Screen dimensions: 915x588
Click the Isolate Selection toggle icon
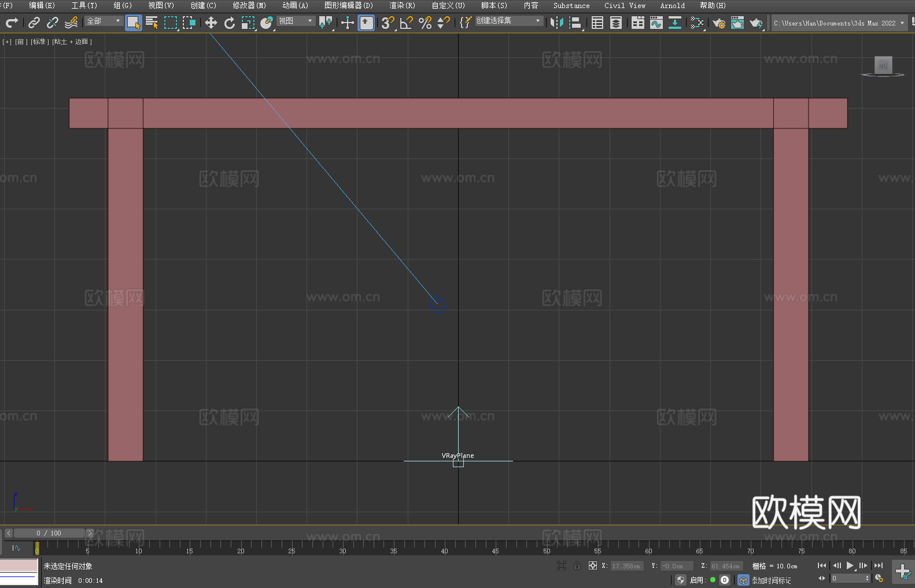pos(562,565)
